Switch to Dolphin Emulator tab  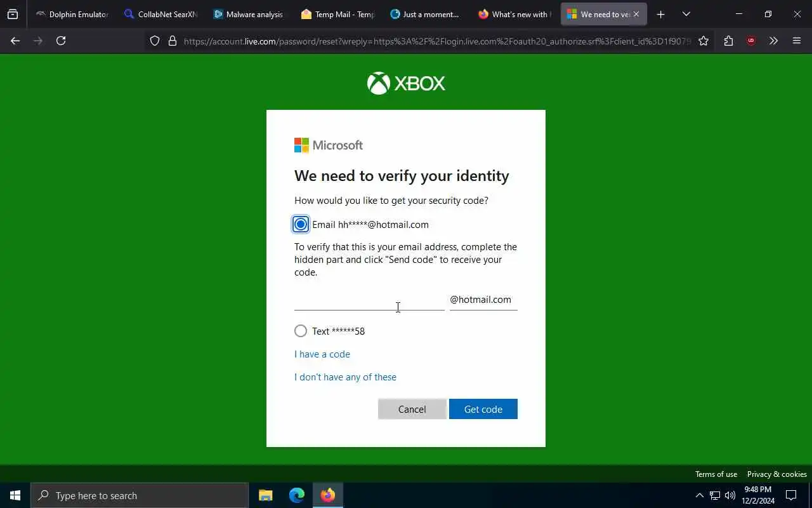click(72, 14)
